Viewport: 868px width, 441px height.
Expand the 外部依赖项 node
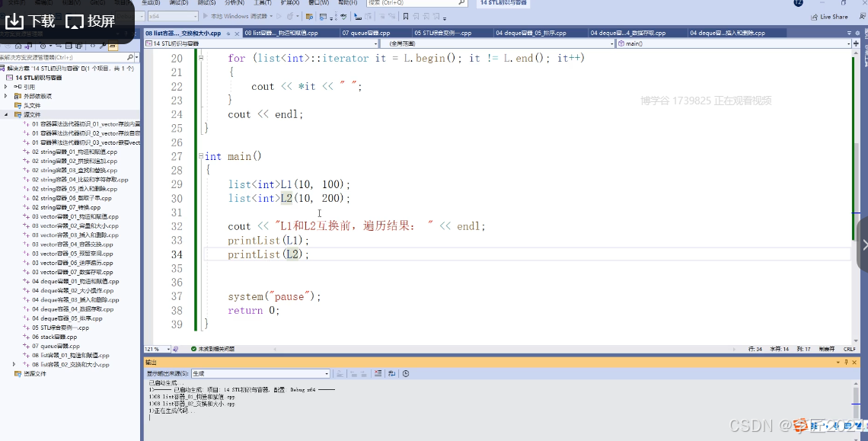(x=6, y=97)
